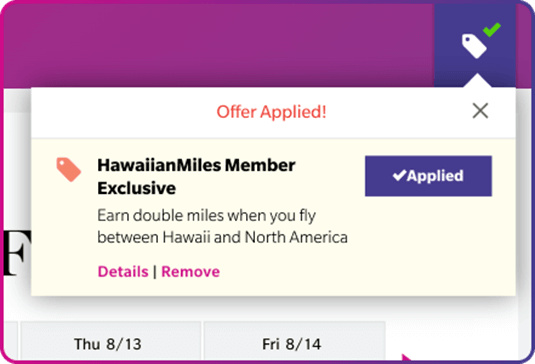Click the purple header bar
The width and height of the screenshot is (535, 364).
(218, 44)
